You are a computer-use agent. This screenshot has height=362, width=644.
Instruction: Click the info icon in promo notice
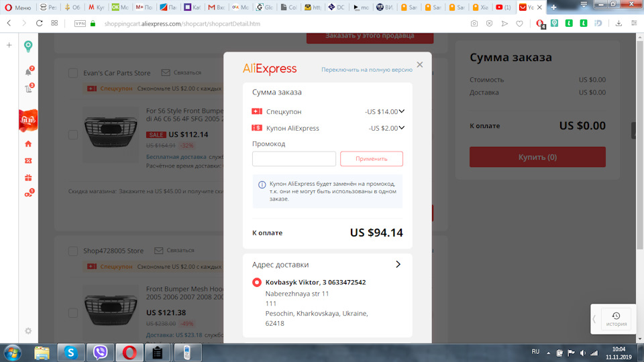[x=262, y=184]
